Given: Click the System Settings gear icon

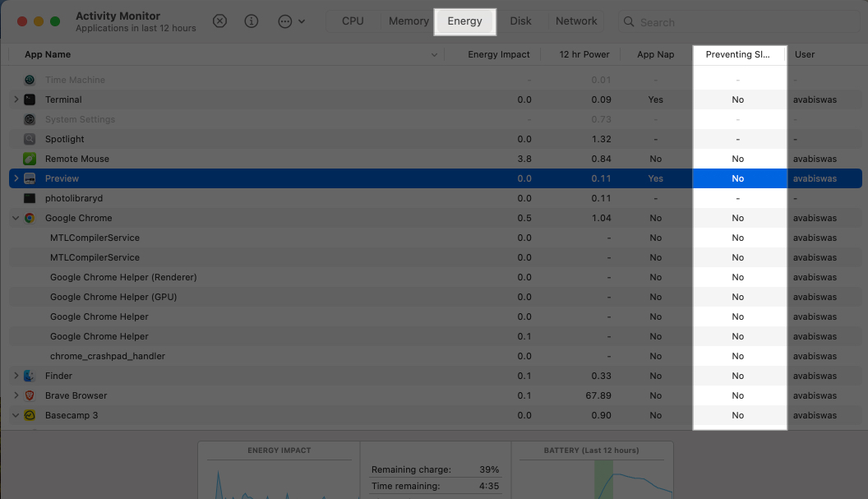Looking at the screenshot, I should pos(30,119).
